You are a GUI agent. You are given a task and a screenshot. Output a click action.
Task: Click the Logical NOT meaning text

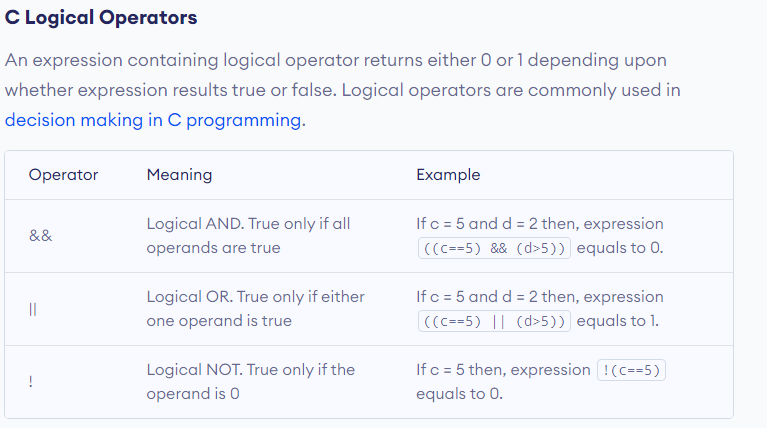tap(250, 381)
